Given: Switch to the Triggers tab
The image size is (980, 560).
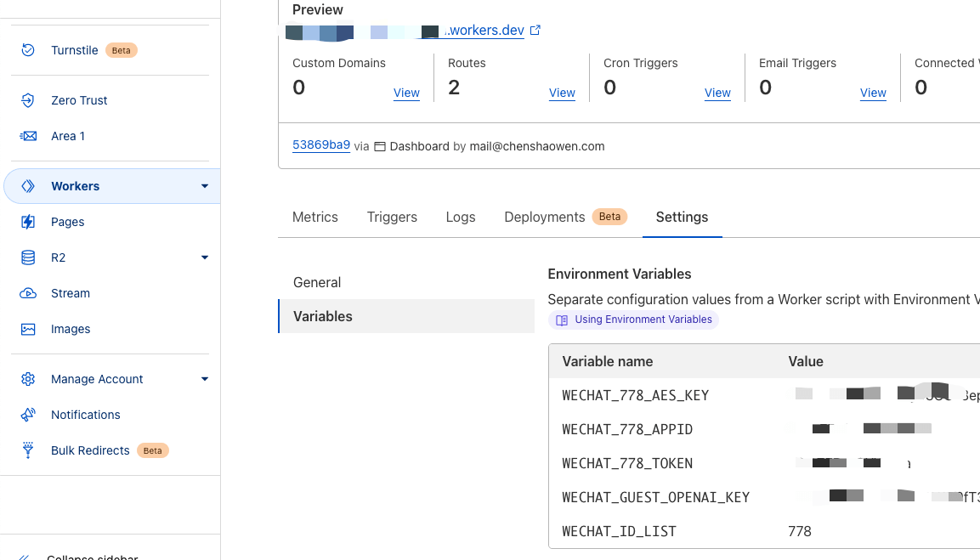Looking at the screenshot, I should (x=392, y=217).
